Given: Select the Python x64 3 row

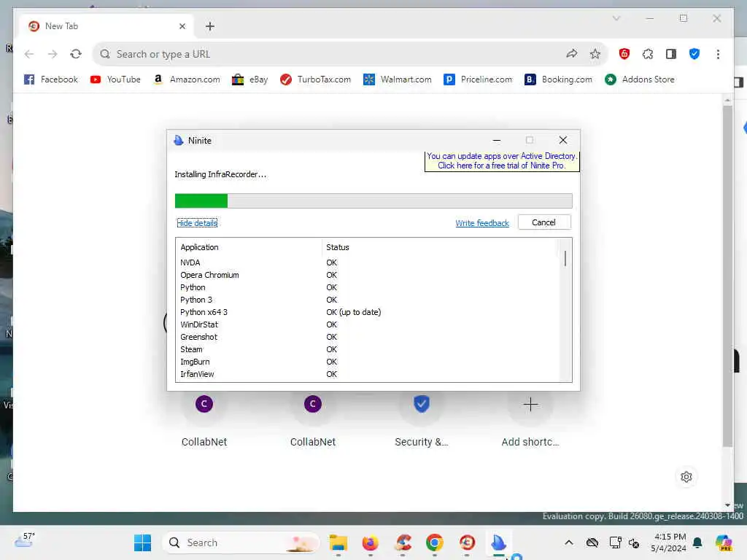Looking at the screenshot, I should pos(366,312).
